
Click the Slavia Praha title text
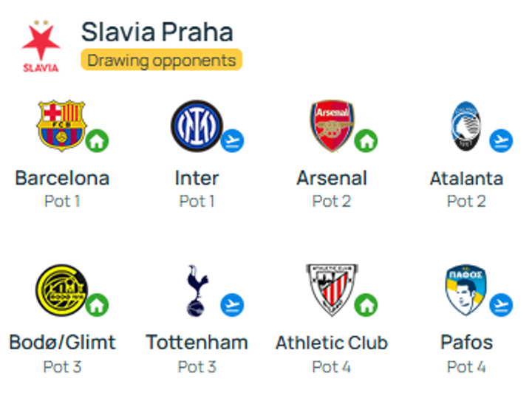157,32
